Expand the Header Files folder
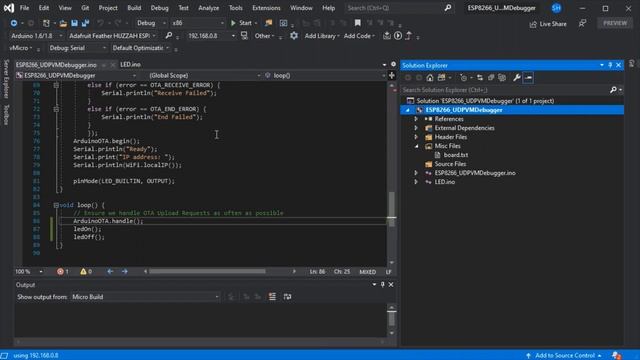Image resolution: width=640 pixels, height=360 pixels. tap(416, 137)
